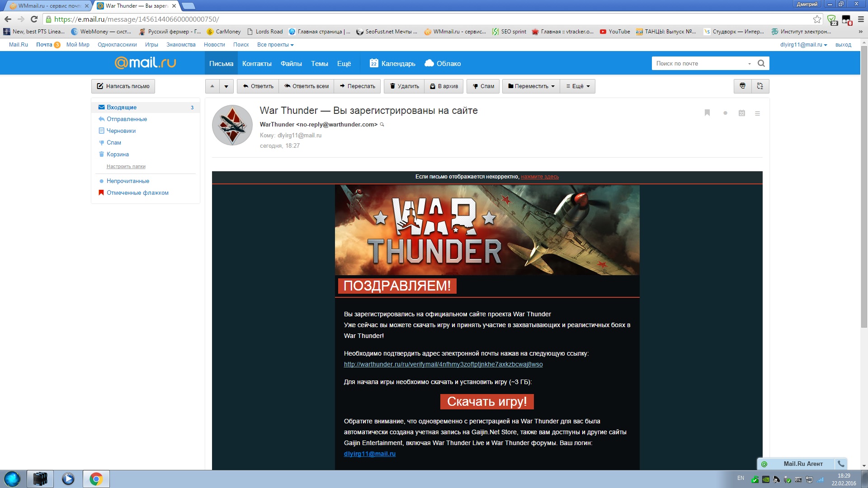Open Контакты tab
868x488 pixels.
257,63
